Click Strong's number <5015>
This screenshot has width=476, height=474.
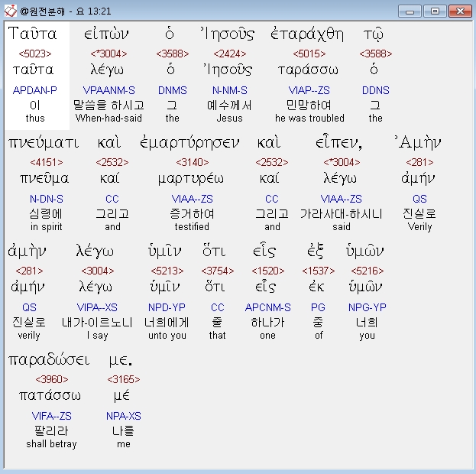pos(309,54)
